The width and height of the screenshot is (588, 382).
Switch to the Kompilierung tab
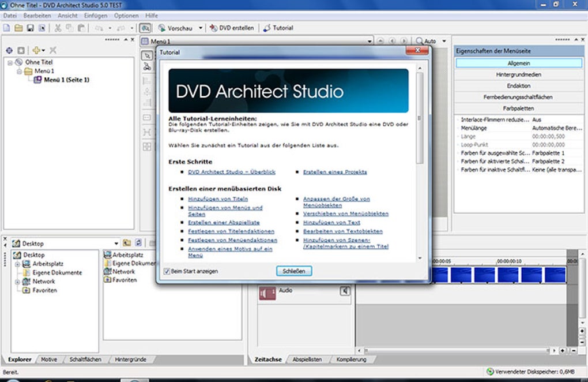[352, 359]
